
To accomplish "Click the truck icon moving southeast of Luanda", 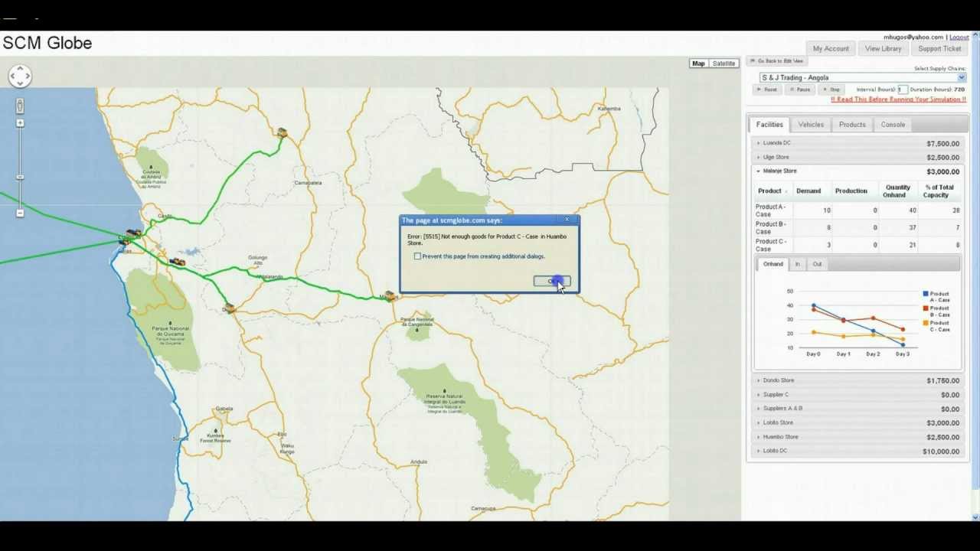I will point(178,262).
